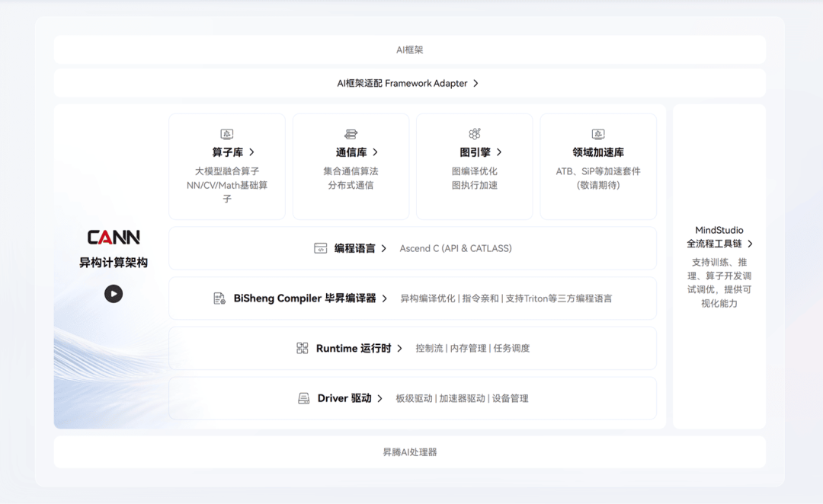
Task: Click the 昇腾AI处理器 bottom bar label
Action: [409, 452]
